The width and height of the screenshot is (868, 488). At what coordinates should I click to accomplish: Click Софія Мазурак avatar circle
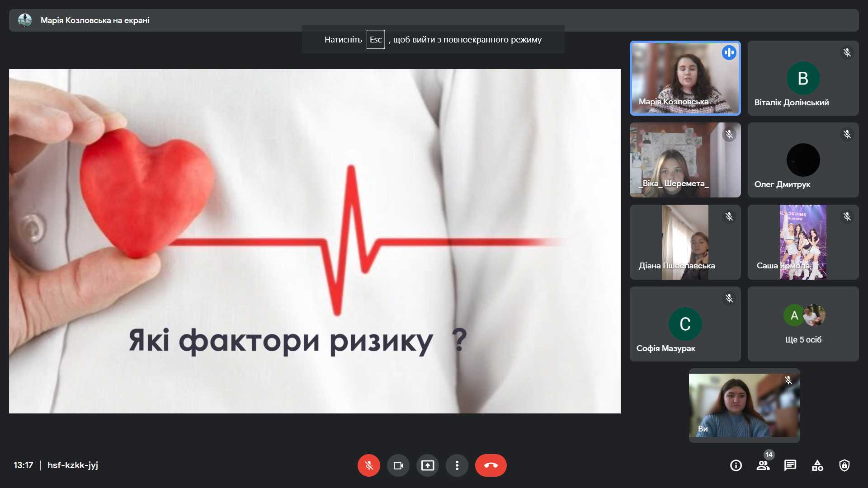point(684,324)
